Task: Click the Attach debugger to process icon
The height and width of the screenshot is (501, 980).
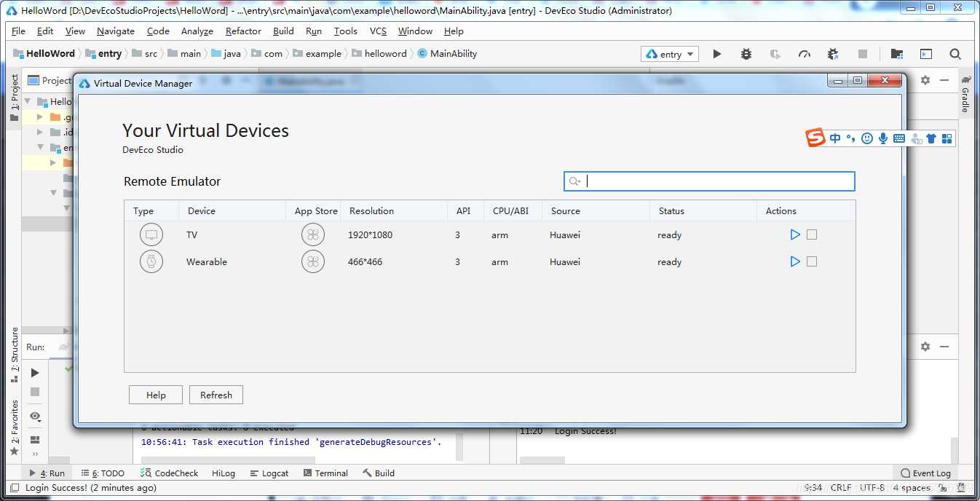Action: [834, 54]
